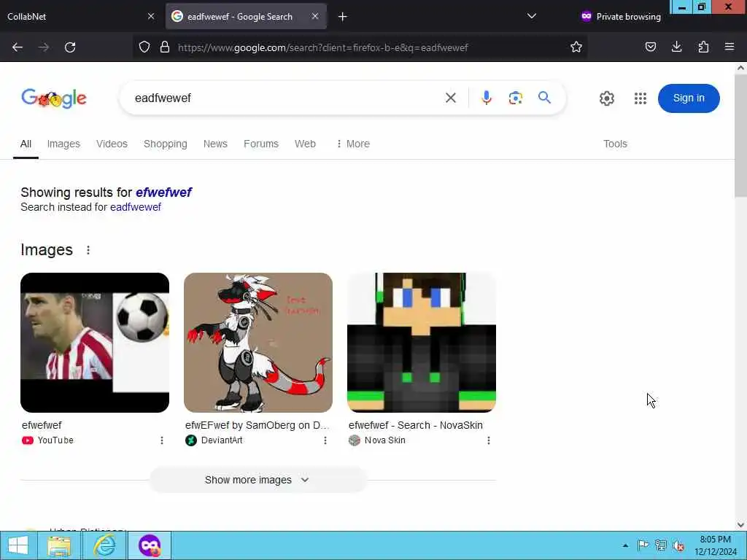Click the muted volume tray icon
Image resolution: width=747 pixels, height=560 pixels.
point(678,545)
